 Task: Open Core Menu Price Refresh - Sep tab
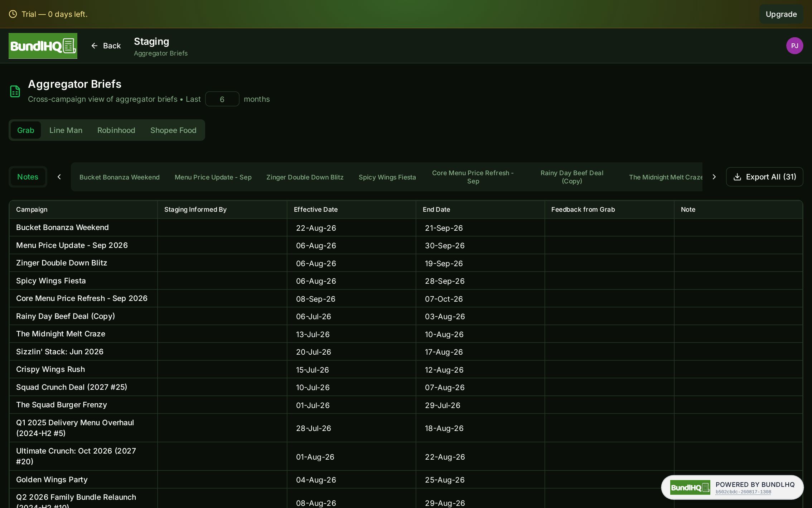(473, 177)
